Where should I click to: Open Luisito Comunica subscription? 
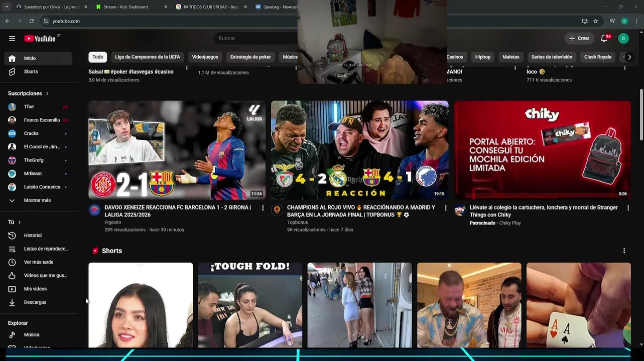coord(38,187)
